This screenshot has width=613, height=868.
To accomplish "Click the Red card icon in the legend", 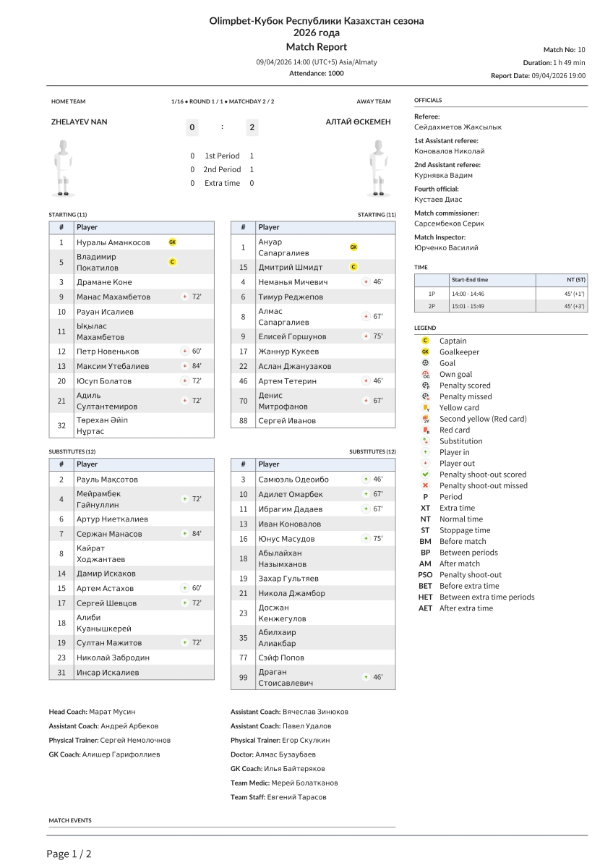I will 426,430.
